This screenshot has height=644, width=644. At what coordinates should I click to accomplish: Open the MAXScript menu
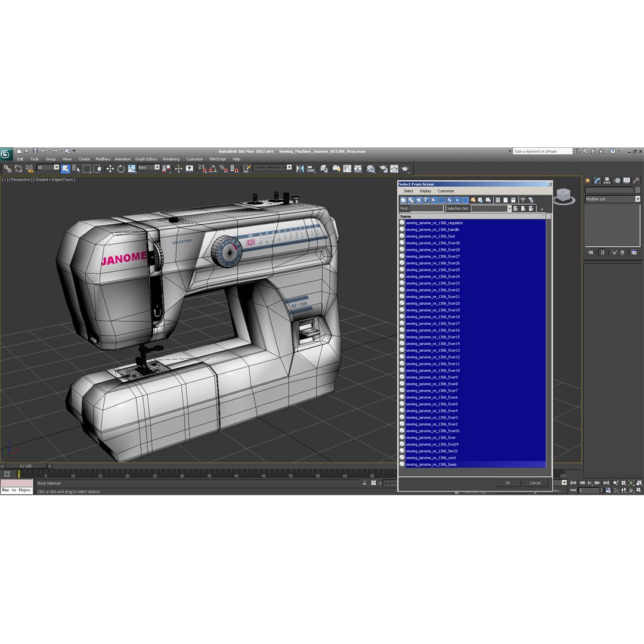pyautogui.click(x=218, y=159)
